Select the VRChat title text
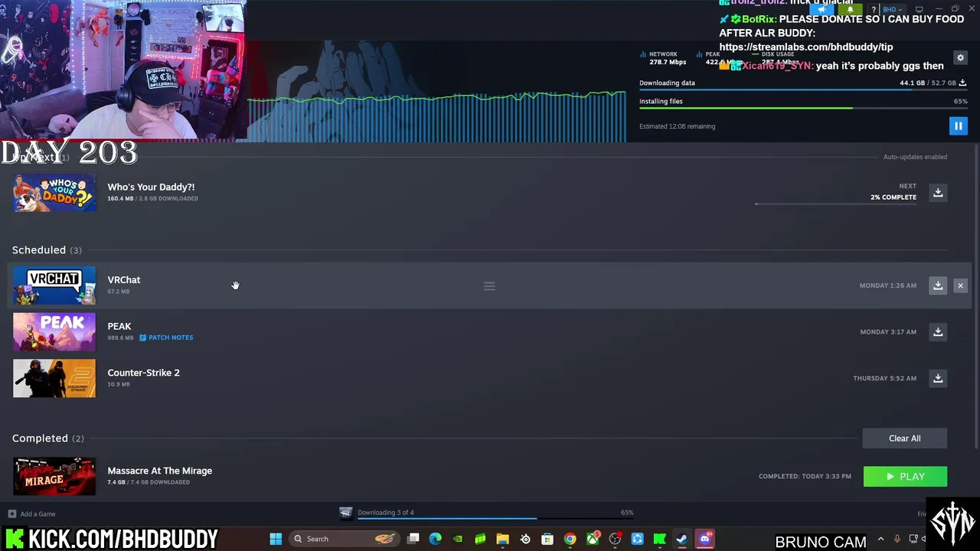 tap(124, 280)
